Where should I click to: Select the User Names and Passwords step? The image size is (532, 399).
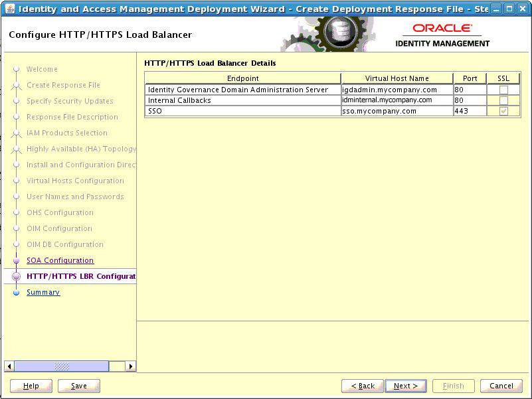click(x=75, y=197)
